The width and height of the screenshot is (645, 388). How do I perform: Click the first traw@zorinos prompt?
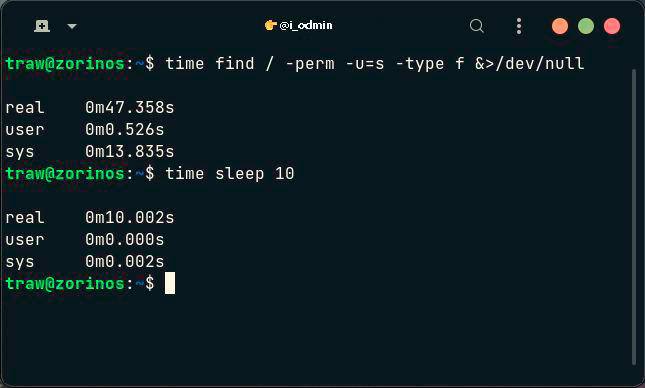[80, 64]
